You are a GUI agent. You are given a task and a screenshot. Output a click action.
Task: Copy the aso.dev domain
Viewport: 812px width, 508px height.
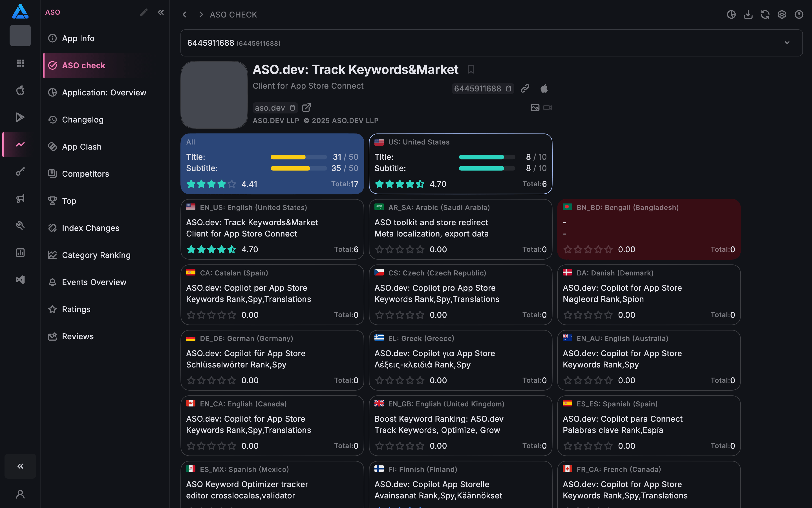[x=292, y=108]
